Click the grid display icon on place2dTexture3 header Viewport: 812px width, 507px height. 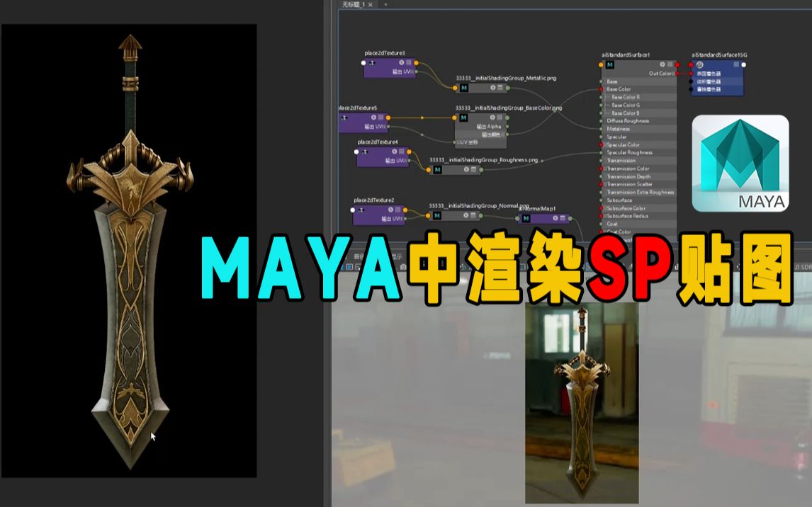click(408, 62)
